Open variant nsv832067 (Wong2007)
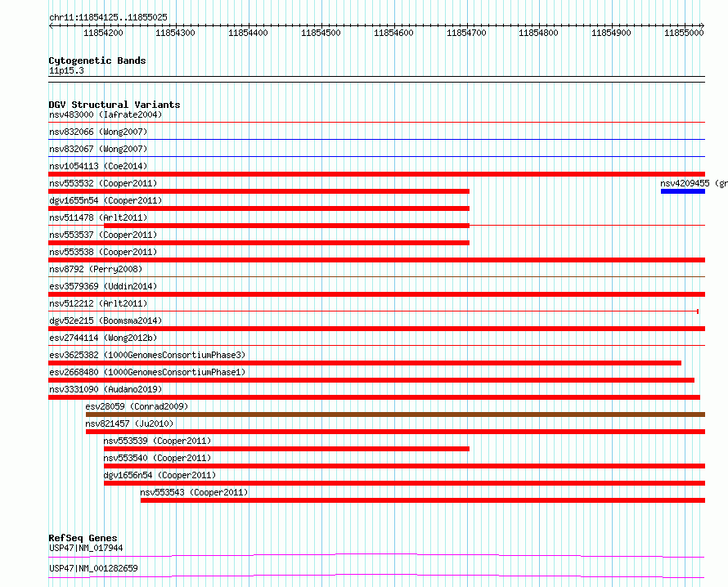The height and width of the screenshot is (587, 728). pos(98,149)
